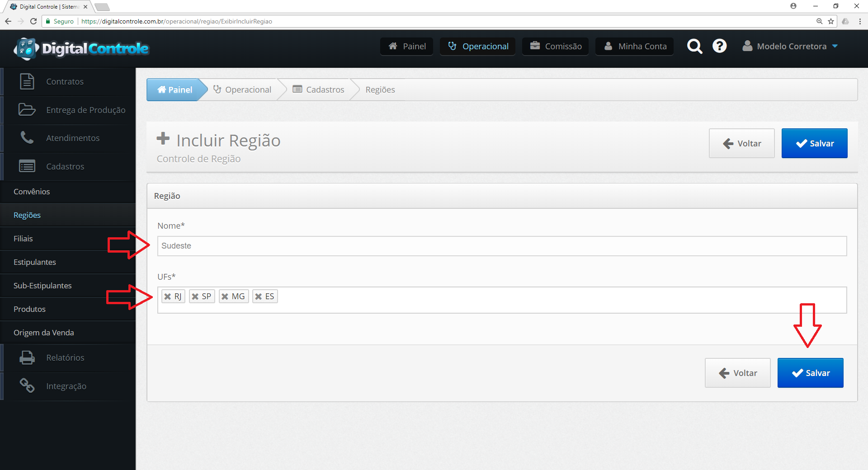Click the Cadastros list icon in sidebar
Image resolution: width=868 pixels, height=470 pixels.
click(x=27, y=166)
